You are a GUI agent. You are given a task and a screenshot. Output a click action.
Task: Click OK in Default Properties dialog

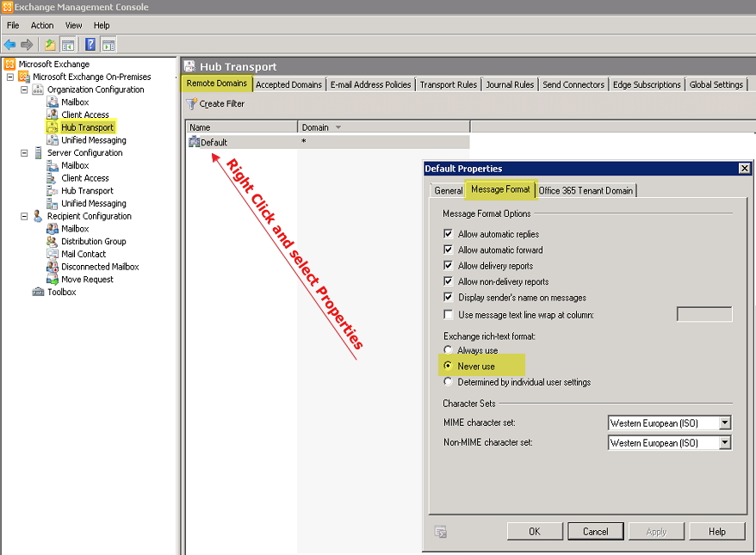(535, 532)
